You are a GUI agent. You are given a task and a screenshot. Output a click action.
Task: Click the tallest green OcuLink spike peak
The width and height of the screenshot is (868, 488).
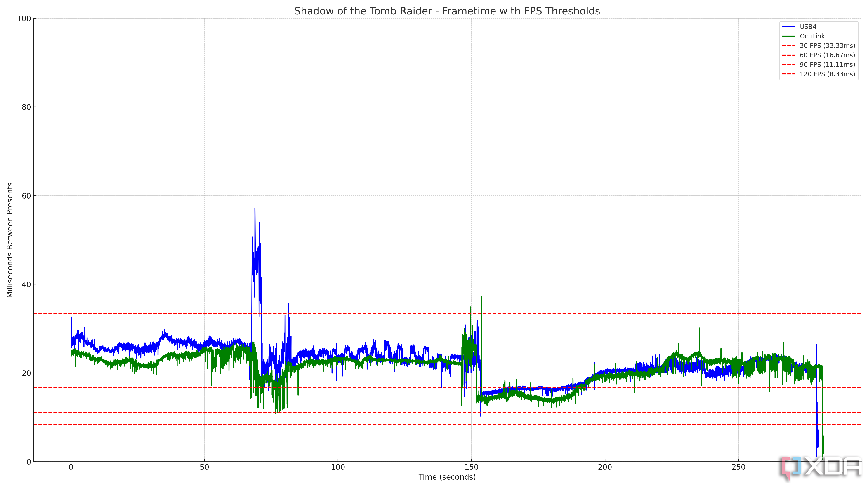point(481,297)
